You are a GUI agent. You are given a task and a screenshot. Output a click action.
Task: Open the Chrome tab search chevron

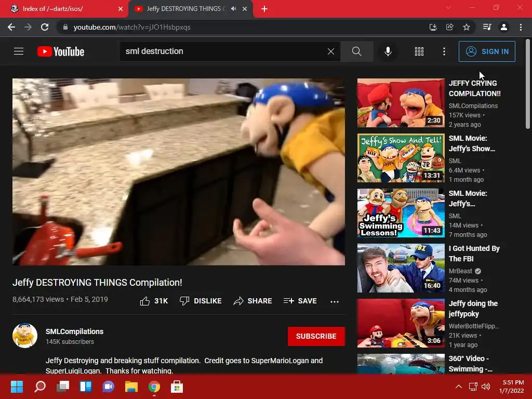[448, 7]
